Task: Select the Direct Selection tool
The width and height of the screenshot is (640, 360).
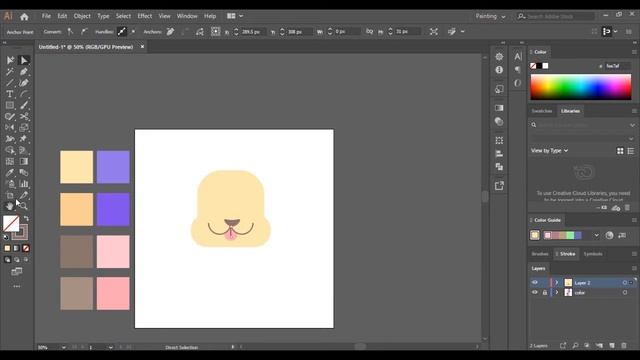Action: tap(24, 60)
